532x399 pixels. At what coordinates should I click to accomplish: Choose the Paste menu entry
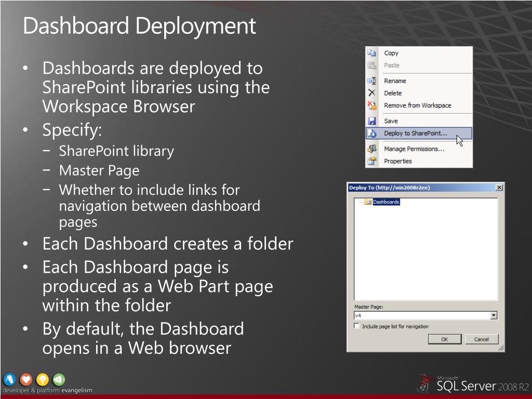pos(419,65)
